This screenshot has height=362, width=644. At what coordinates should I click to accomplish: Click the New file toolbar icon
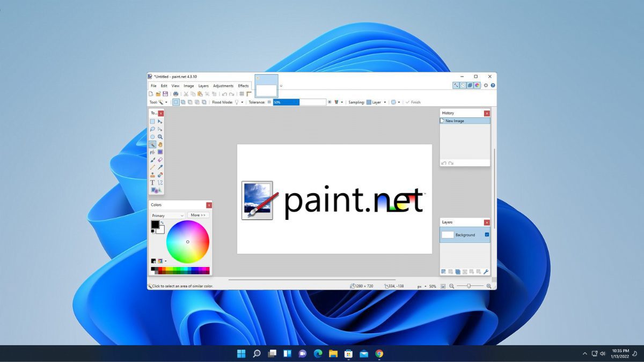coord(152,94)
